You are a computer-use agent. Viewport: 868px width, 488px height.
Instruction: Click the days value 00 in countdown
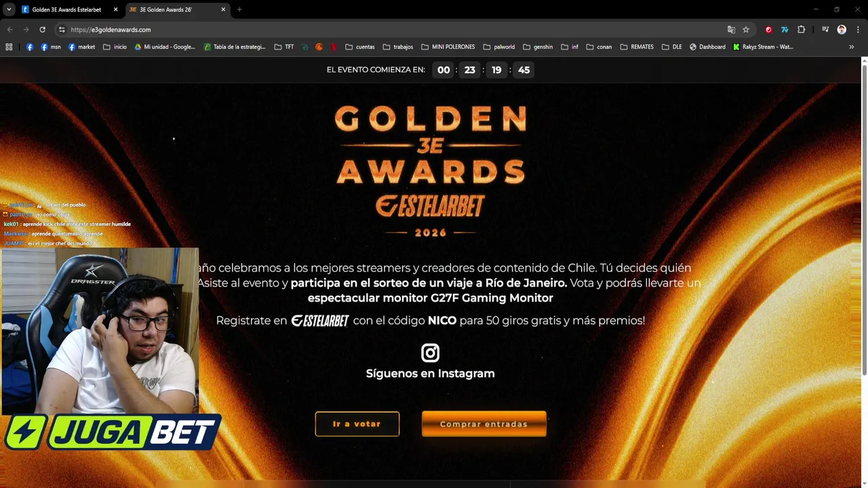coord(443,70)
